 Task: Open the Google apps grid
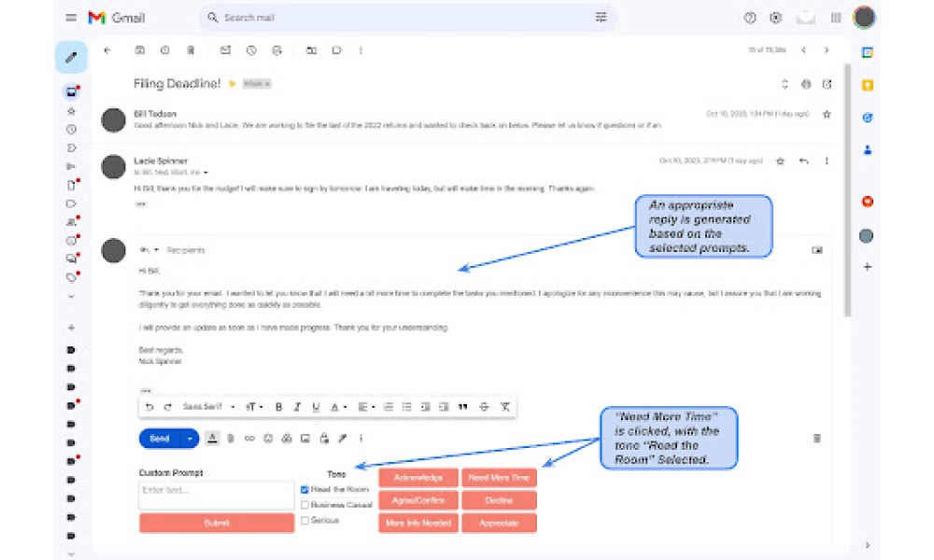coord(836,18)
